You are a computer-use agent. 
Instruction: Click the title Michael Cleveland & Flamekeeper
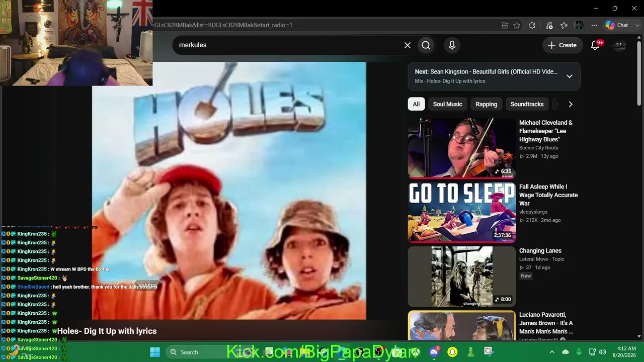pos(546,131)
